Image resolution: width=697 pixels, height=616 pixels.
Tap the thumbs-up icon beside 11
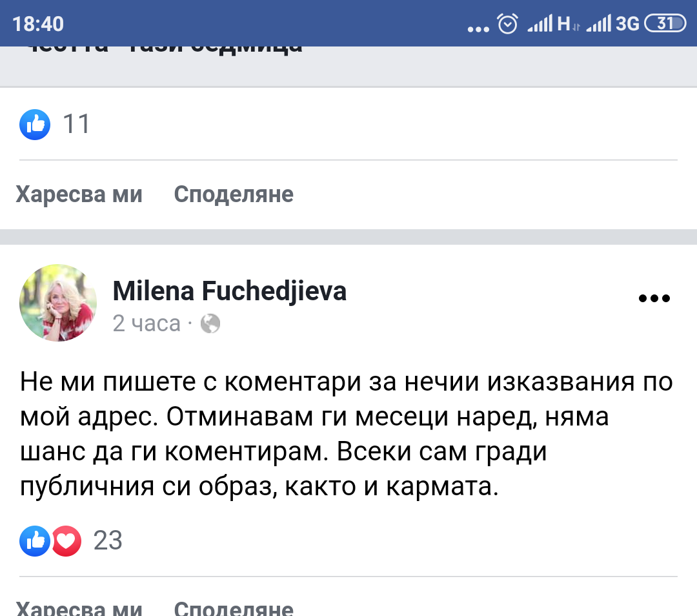(x=35, y=124)
